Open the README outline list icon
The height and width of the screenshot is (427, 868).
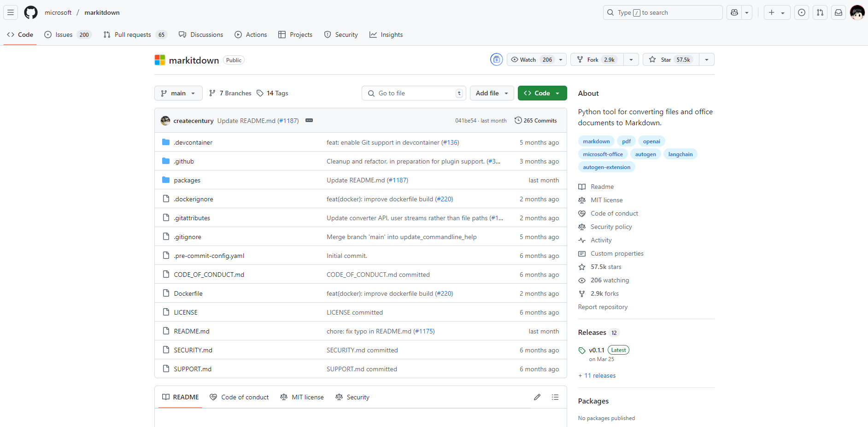555,397
